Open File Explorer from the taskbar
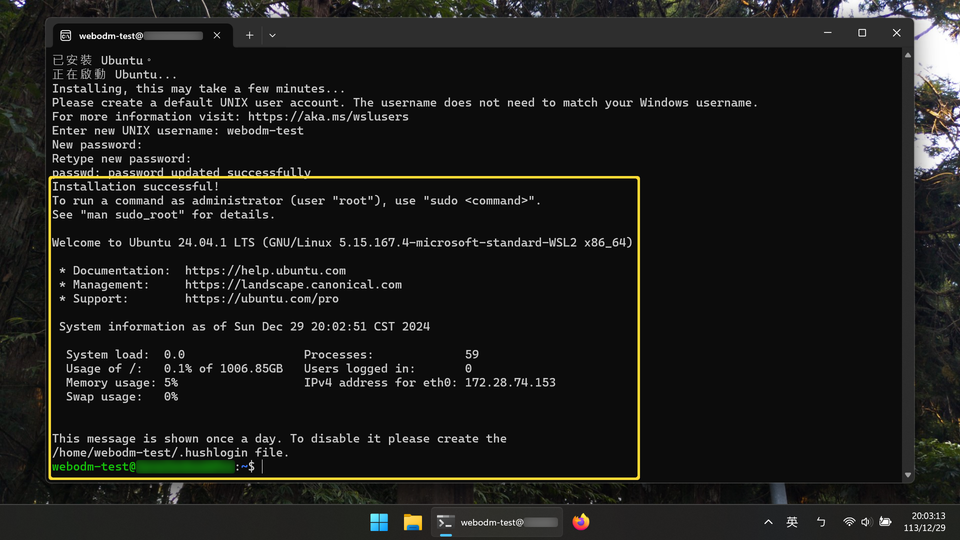Viewport: 960px width, 540px height. click(x=412, y=522)
